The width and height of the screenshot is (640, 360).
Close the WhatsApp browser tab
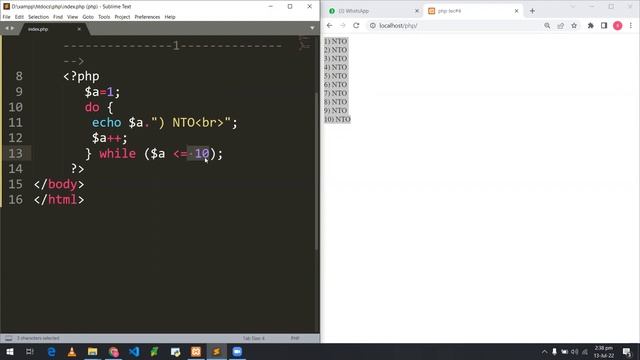pyautogui.click(x=417, y=11)
